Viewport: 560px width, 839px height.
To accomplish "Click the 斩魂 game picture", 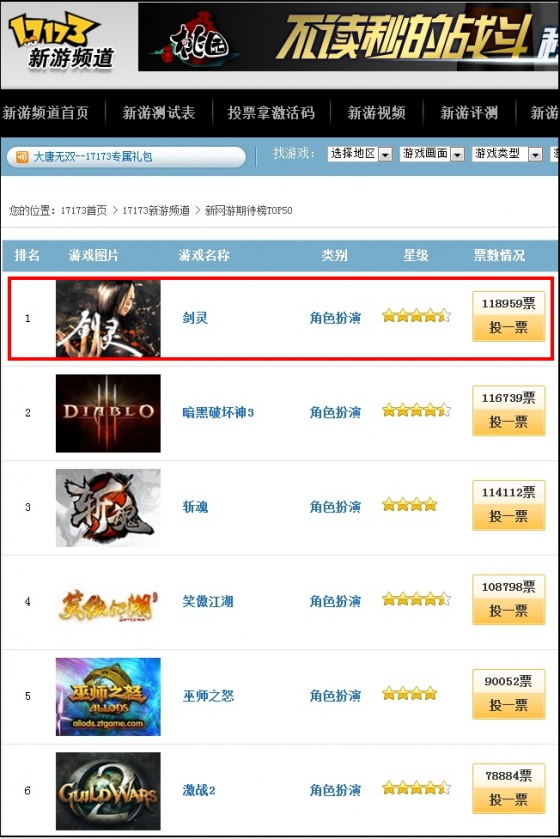I will pos(108,508).
